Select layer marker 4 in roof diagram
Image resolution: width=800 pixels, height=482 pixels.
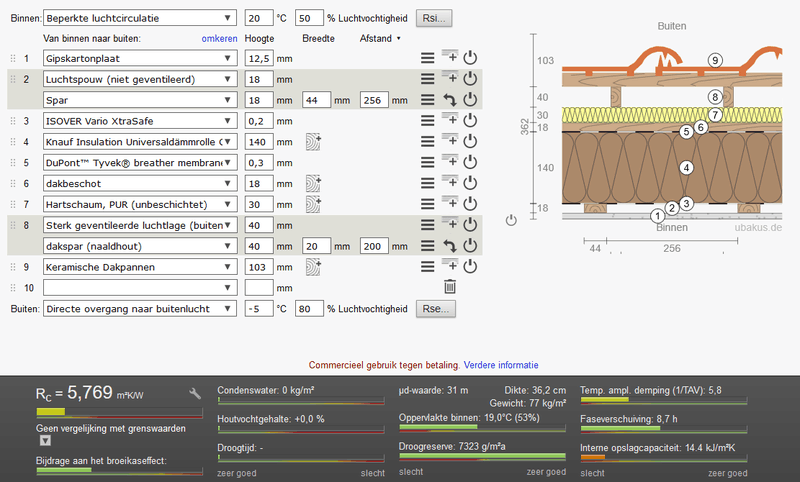coord(686,167)
